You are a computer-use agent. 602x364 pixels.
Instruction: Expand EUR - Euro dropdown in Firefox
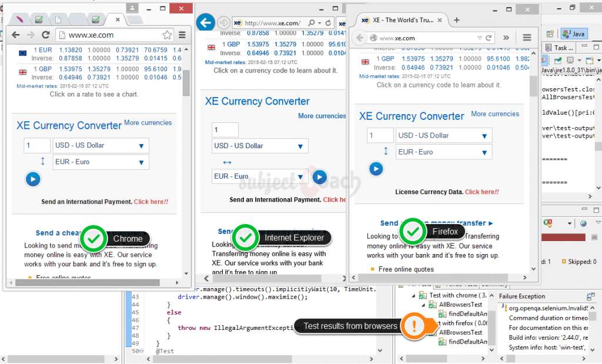[443, 152]
